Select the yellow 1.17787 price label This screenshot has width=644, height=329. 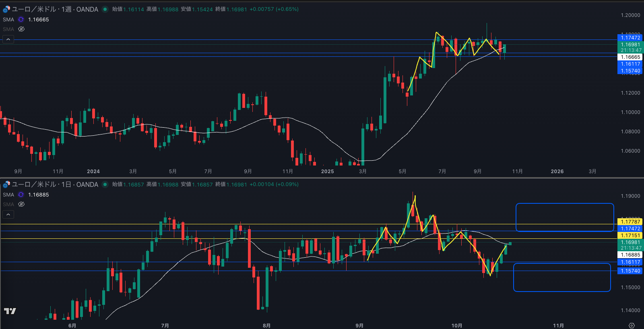tap(630, 221)
